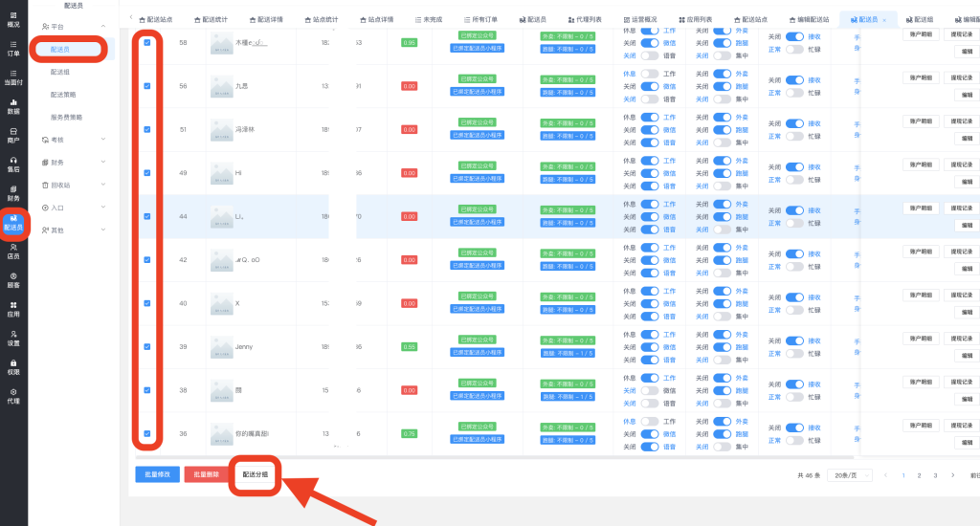Open 概况 overview in the left sidebar
The width and height of the screenshot is (980, 526).
coord(13,19)
